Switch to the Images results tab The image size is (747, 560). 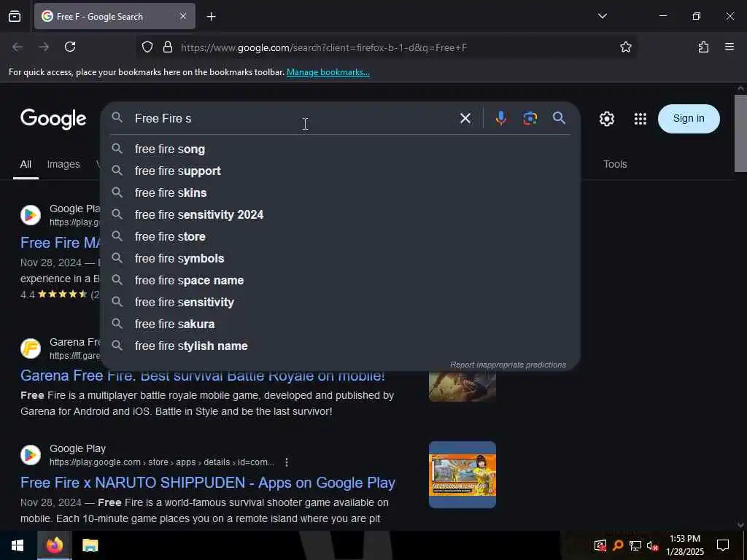coord(63,164)
